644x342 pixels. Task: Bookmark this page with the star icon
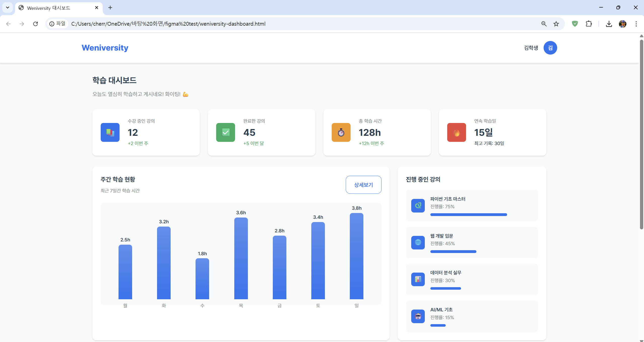pos(556,24)
